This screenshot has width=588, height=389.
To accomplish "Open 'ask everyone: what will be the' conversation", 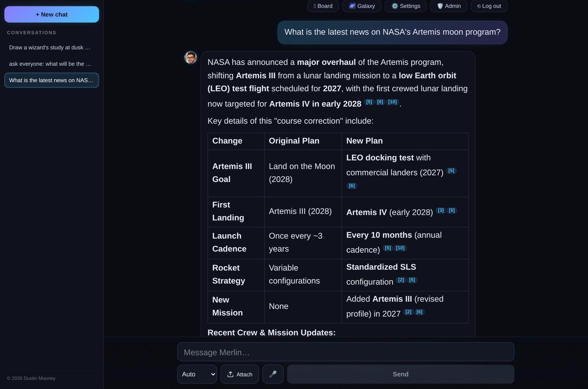I will [x=51, y=64].
